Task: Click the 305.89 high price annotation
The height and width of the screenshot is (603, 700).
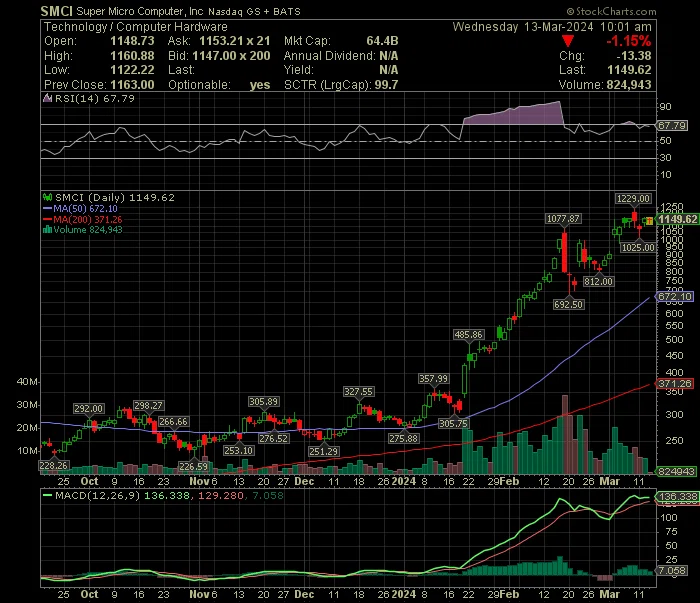Action: click(x=263, y=402)
